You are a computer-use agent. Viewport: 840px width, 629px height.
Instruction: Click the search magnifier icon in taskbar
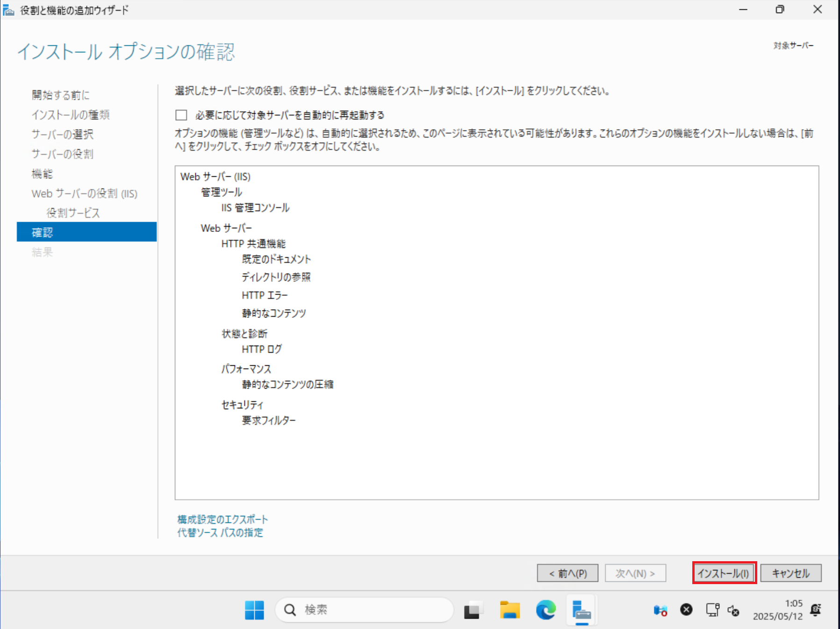(290, 610)
